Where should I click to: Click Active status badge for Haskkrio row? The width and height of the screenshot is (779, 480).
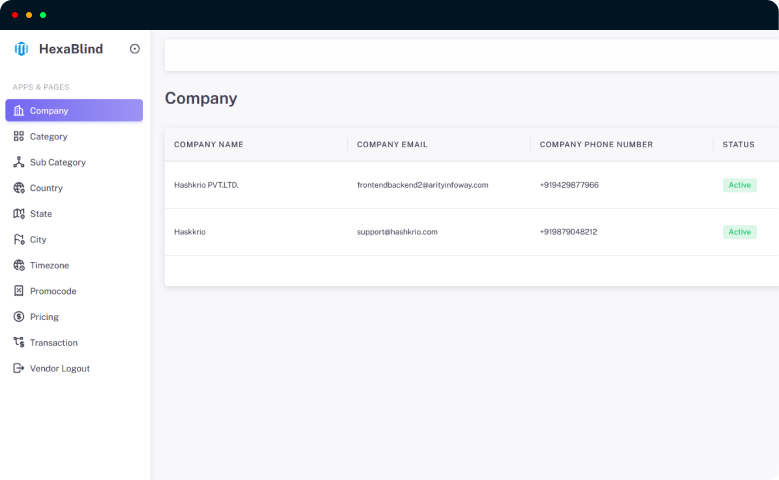[739, 232]
